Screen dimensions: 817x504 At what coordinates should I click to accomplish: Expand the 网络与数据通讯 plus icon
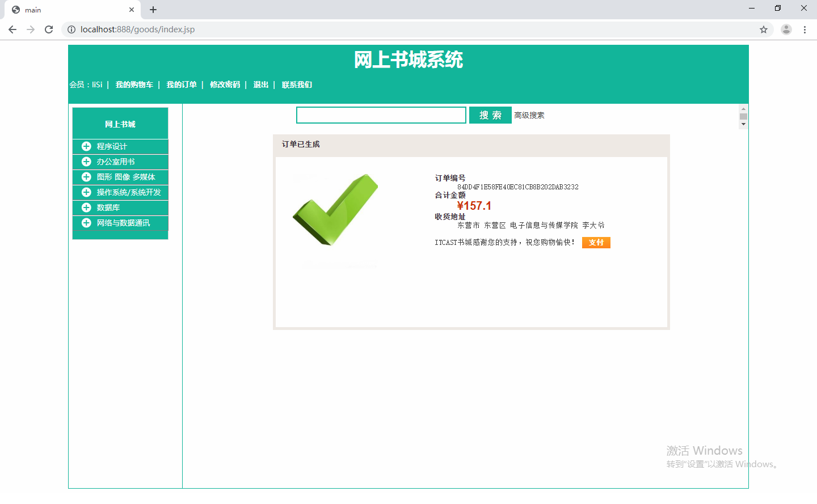tap(86, 223)
